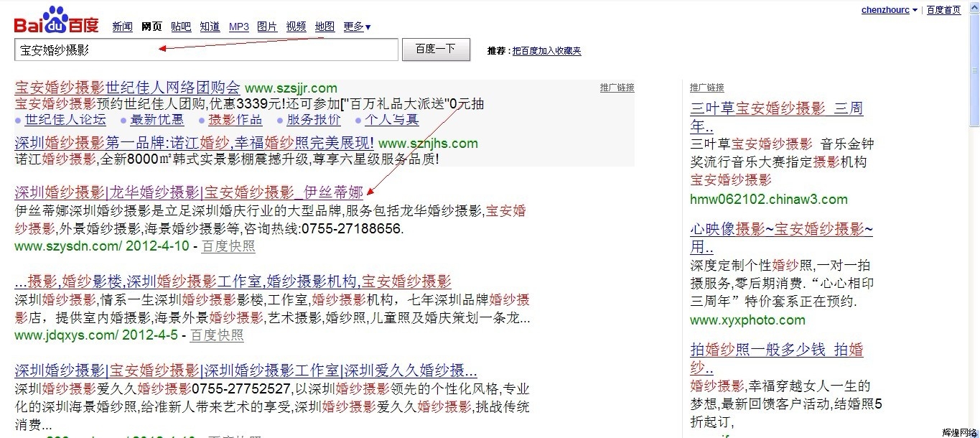Click the www.sznjhs.com green URL
This screenshot has height=438, width=980.
click(x=428, y=144)
